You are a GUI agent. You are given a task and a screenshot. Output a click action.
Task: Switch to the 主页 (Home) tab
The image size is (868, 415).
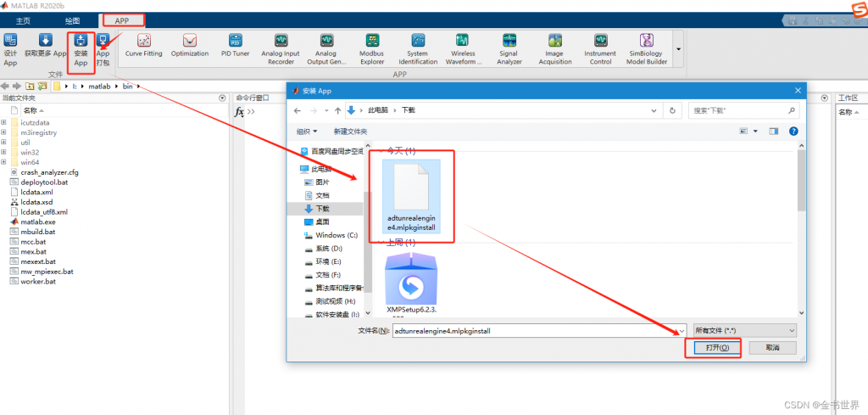point(23,21)
